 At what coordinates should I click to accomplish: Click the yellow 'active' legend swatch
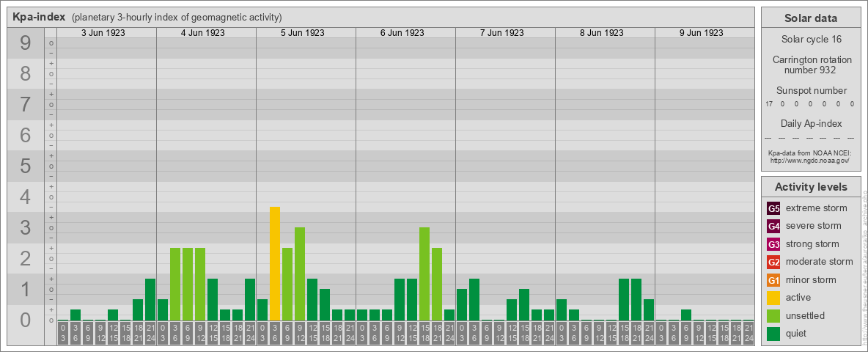(773, 298)
